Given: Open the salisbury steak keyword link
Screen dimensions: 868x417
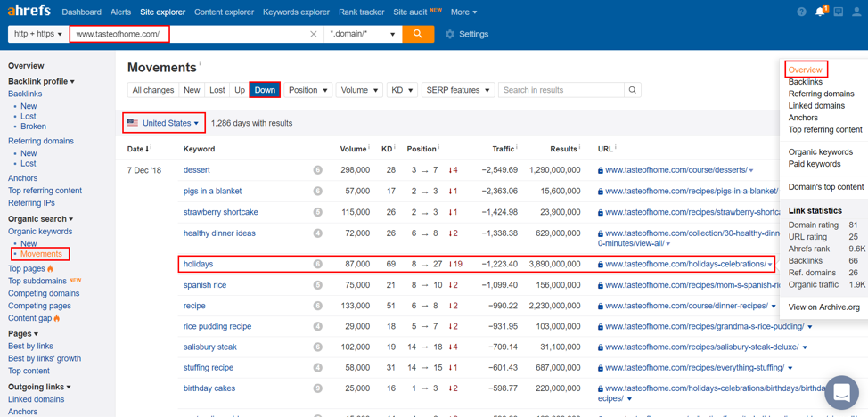Looking at the screenshot, I should (209, 347).
